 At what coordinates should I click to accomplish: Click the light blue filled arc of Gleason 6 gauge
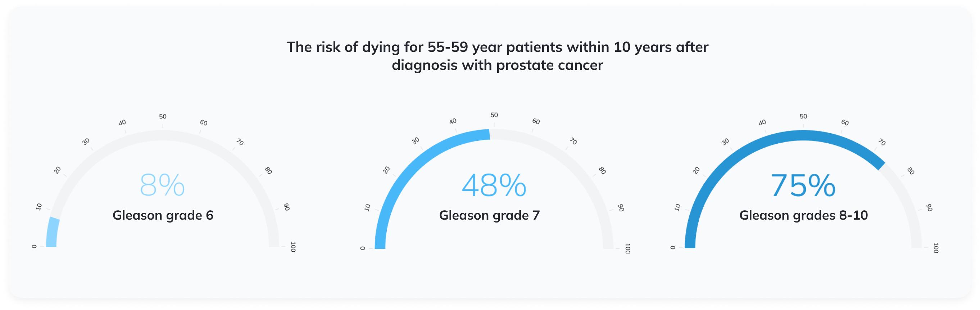(x=52, y=232)
